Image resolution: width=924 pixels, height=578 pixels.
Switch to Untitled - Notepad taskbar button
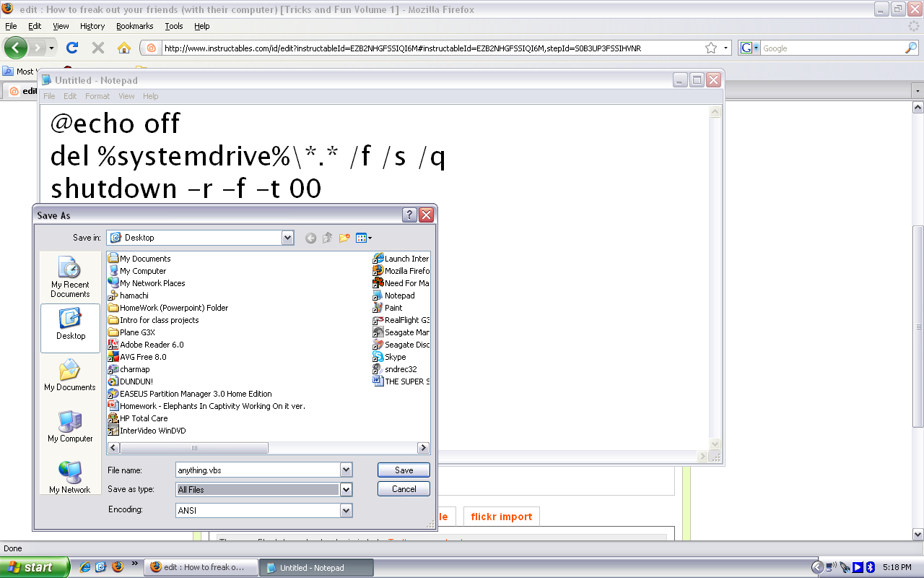click(x=316, y=568)
